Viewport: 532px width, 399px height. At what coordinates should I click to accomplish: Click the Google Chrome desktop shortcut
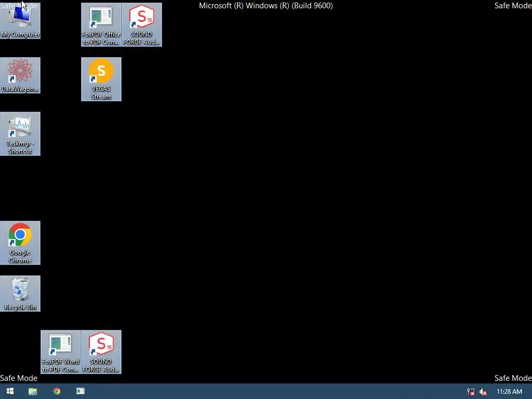pos(20,243)
